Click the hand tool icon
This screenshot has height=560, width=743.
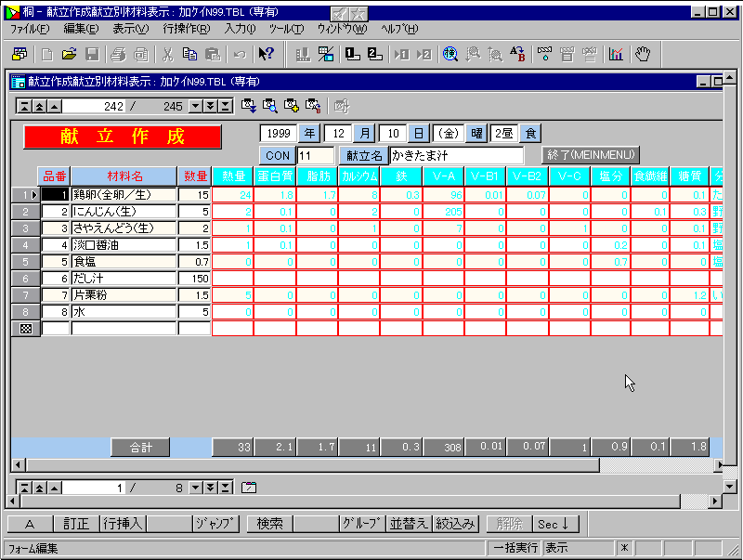(x=642, y=54)
